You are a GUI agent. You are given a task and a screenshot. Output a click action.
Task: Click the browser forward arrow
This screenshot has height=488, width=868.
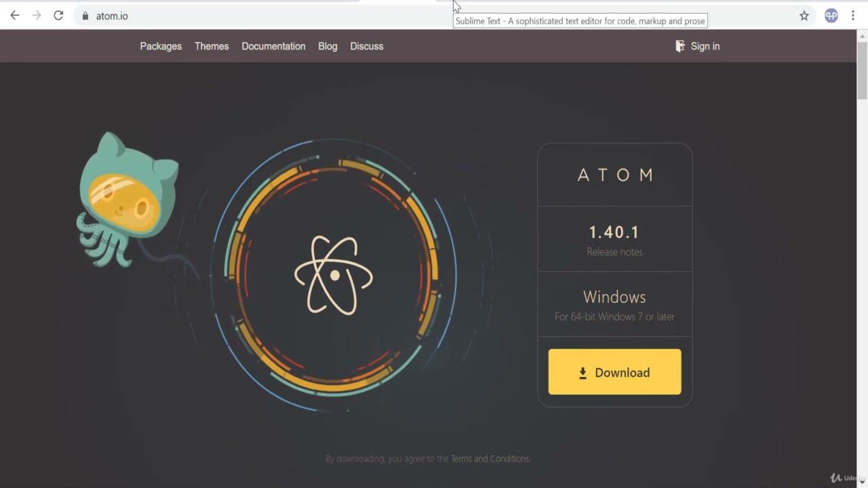pyautogui.click(x=37, y=16)
